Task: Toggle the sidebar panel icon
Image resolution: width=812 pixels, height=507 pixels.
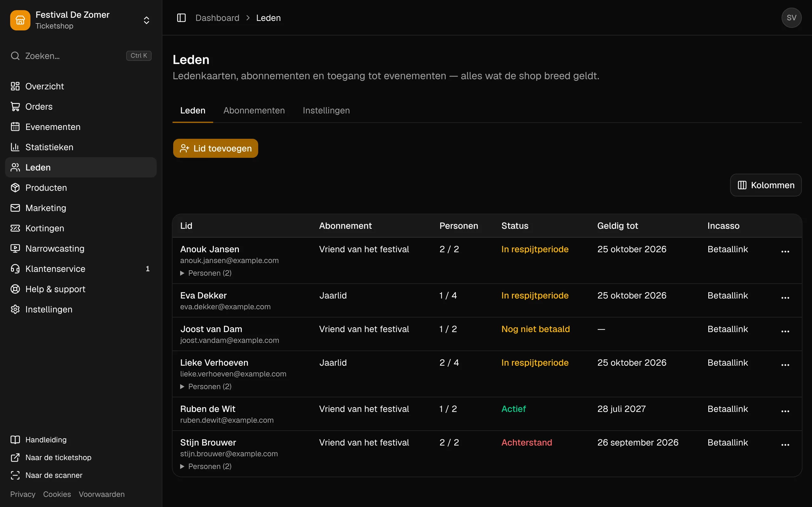Action: point(181,18)
